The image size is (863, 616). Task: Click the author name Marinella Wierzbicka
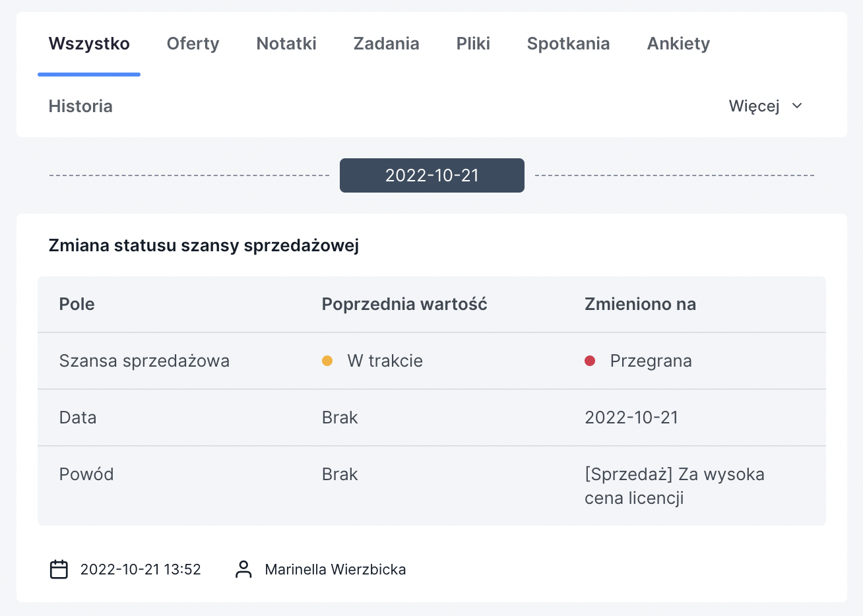(335, 569)
